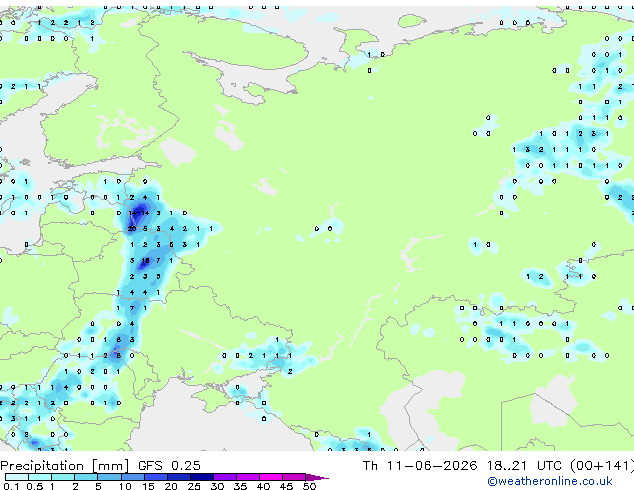Image resolution: width=634 pixels, height=490 pixels.
Task: Open the weatheronline.co.uk copyright link
Action: (550, 481)
